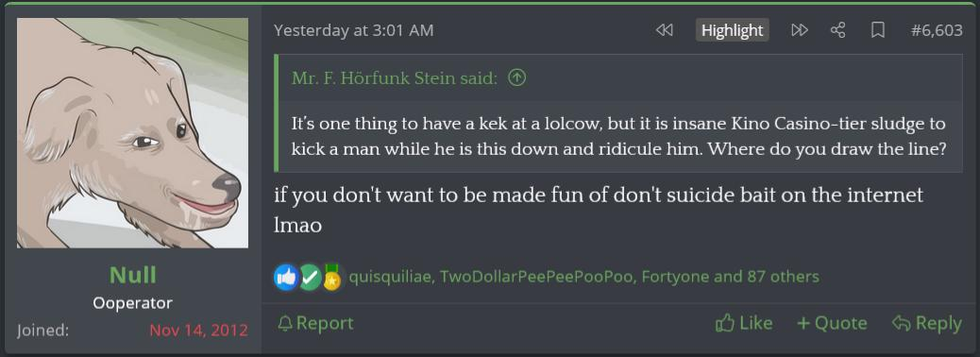Jump to previous highlighted post arrows
This screenshot has width=980, height=357.
click(x=665, y=30)
